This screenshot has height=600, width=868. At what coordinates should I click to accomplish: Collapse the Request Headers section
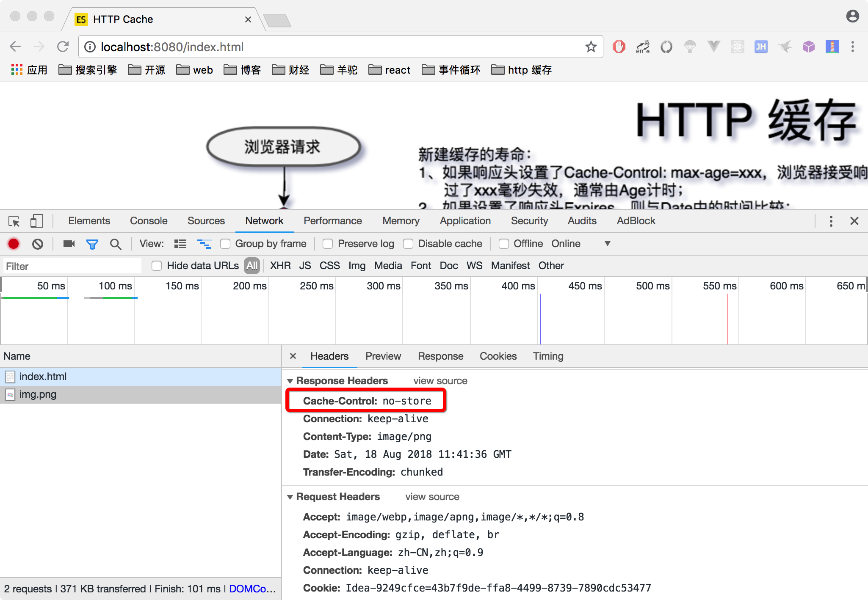[x=290, y=497]
